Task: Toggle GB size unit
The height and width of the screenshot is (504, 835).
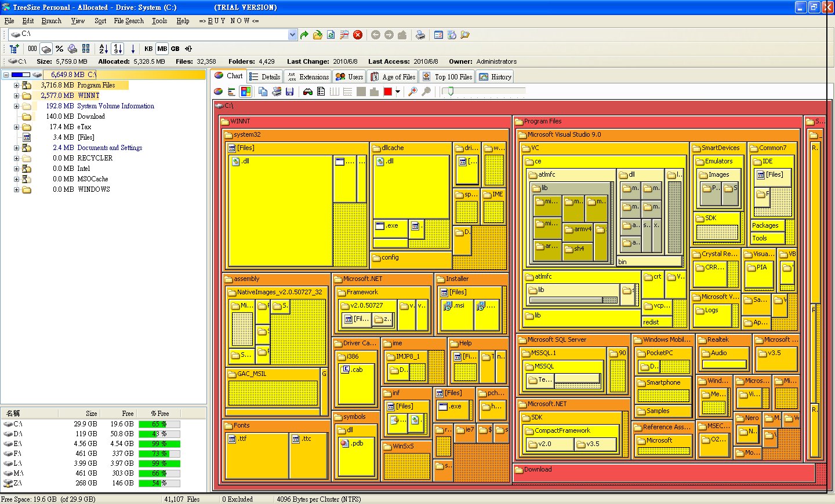Action: pyautogui.click(x=175, y=49)
